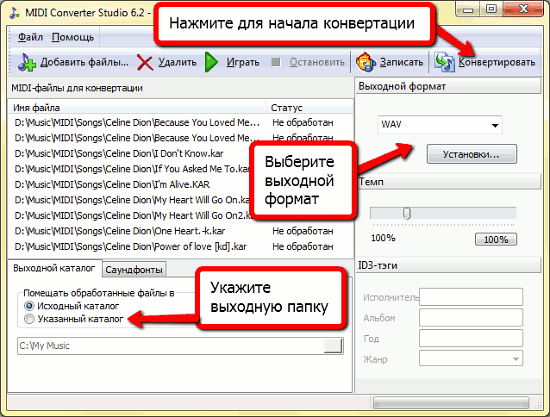Click the C:\My Music path field
This screenshot has width=550, height=417.
(171, 346)
